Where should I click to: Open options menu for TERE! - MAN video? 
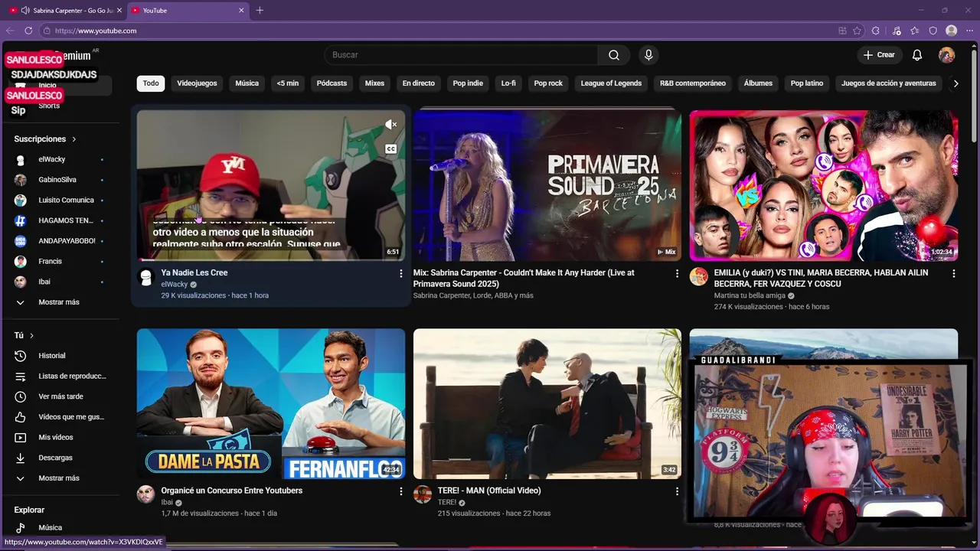pyautogui.click(x=677, y=491)
